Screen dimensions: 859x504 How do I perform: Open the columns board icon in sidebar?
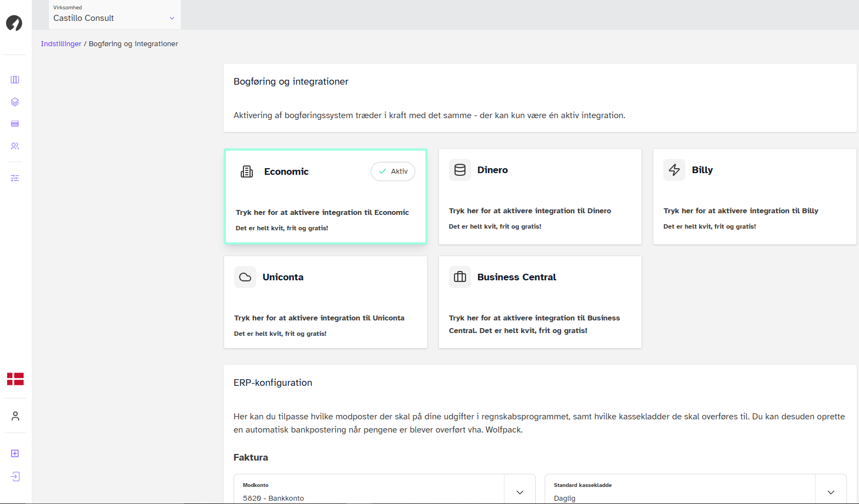(x=15, y=80)
